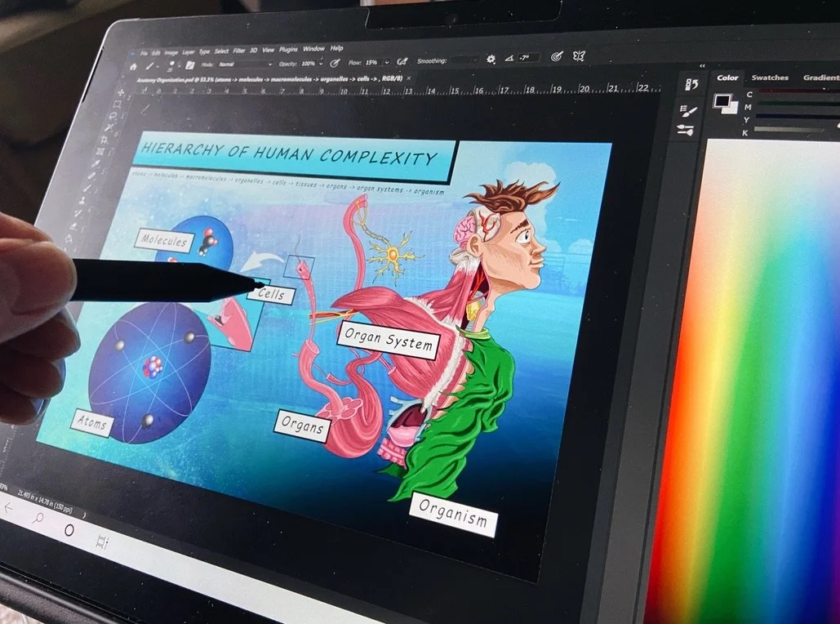Select the History Brush tool
The height and width of the screenshot is (624, 840).
click(x=78, y=213)
